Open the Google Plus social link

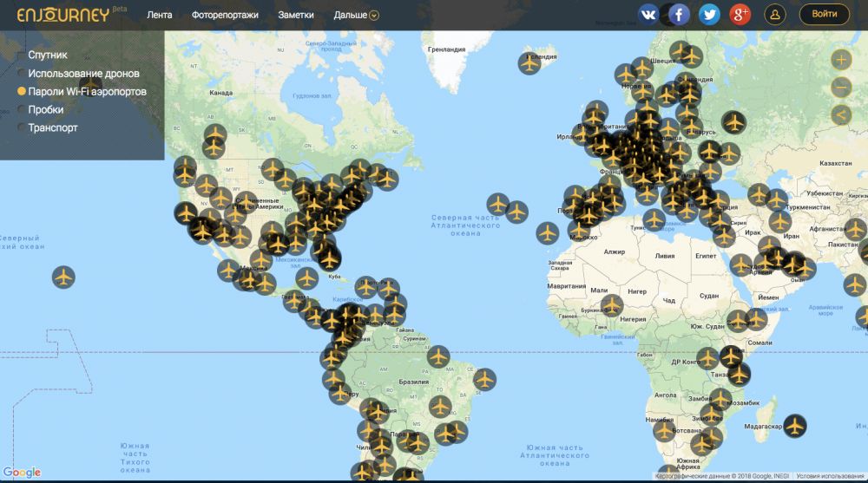[740, 15]
